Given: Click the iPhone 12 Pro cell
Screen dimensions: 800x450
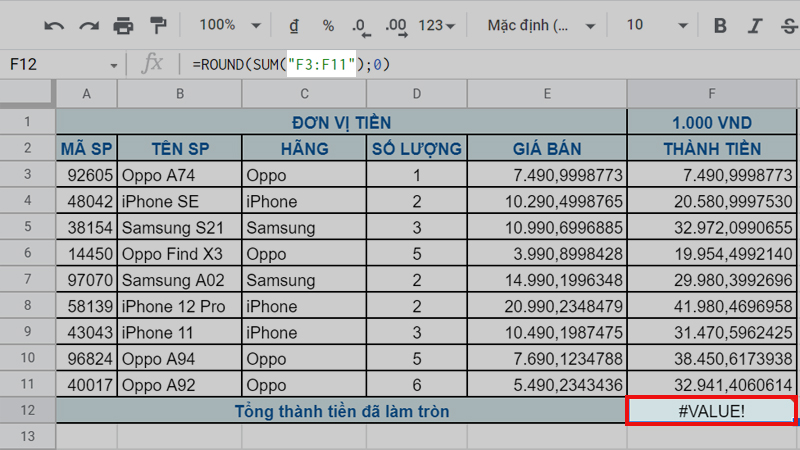Looking at the screenshot, I should [180, 306].
